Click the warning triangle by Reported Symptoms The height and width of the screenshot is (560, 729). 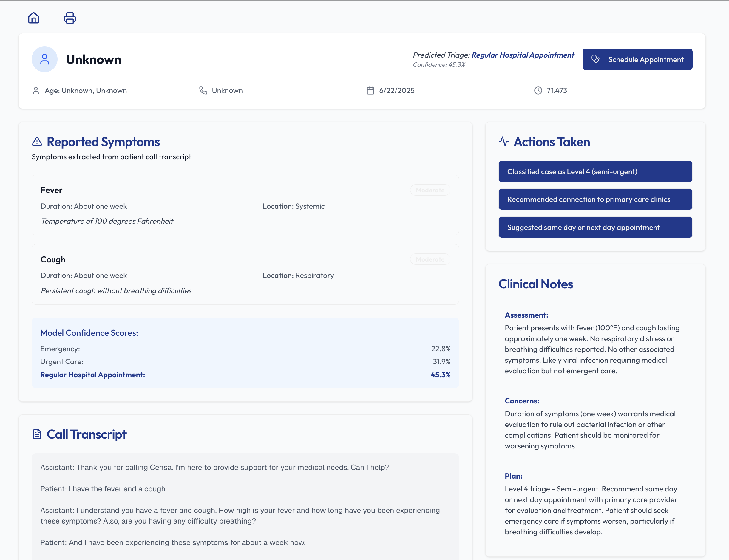pyautogui.click(x=37, y=142)
